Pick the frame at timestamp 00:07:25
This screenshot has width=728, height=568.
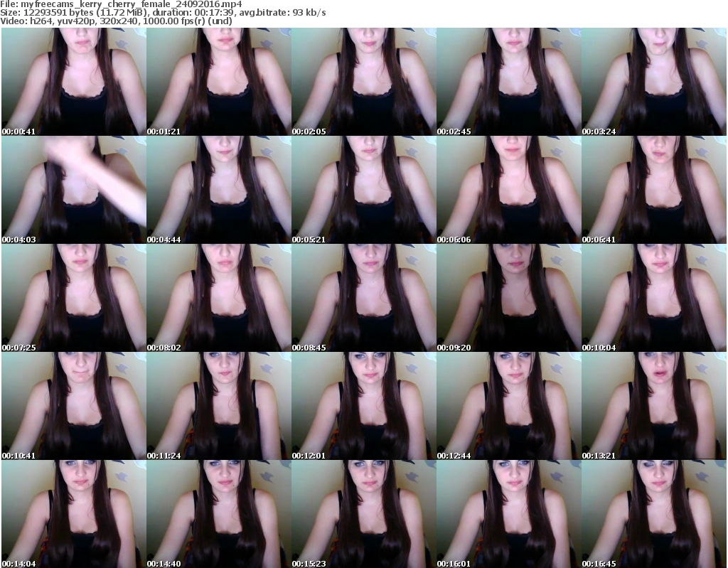74,298
